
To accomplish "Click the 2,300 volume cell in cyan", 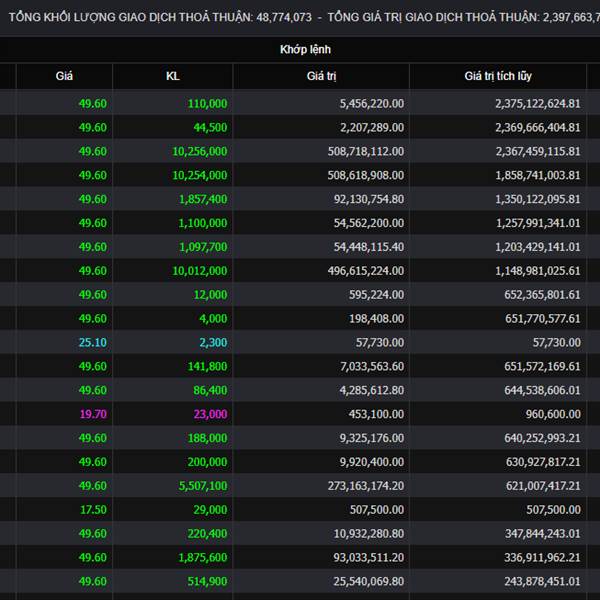I will tap(173, 342).
